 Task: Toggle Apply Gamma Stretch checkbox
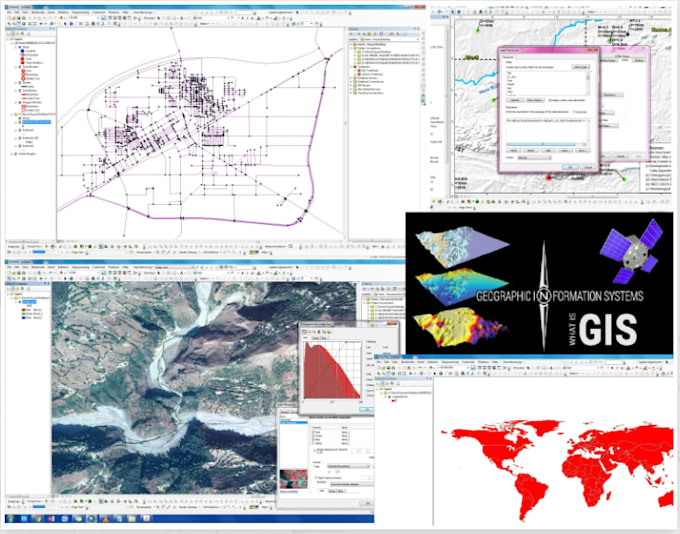pos(316,478)
